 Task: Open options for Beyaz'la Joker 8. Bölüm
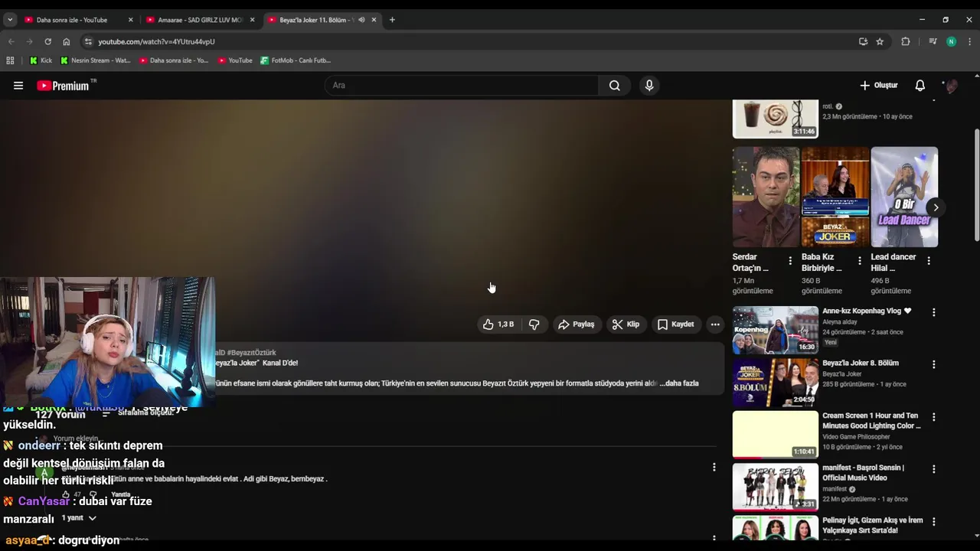(x=933, y=364)
